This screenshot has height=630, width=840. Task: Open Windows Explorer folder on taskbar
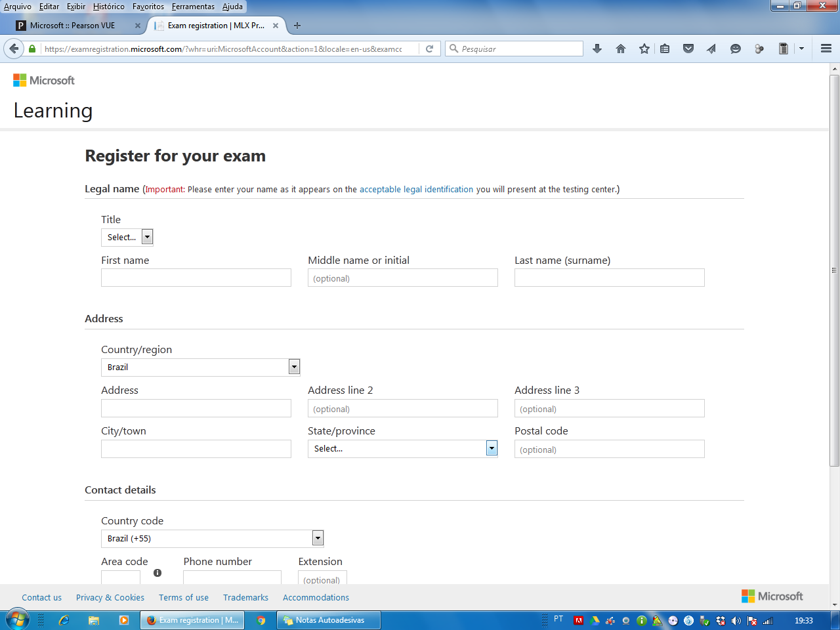coord(94,620)
